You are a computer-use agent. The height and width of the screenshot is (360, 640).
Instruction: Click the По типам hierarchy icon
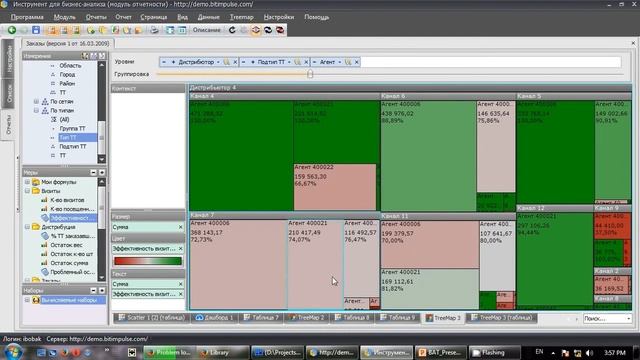45,110
